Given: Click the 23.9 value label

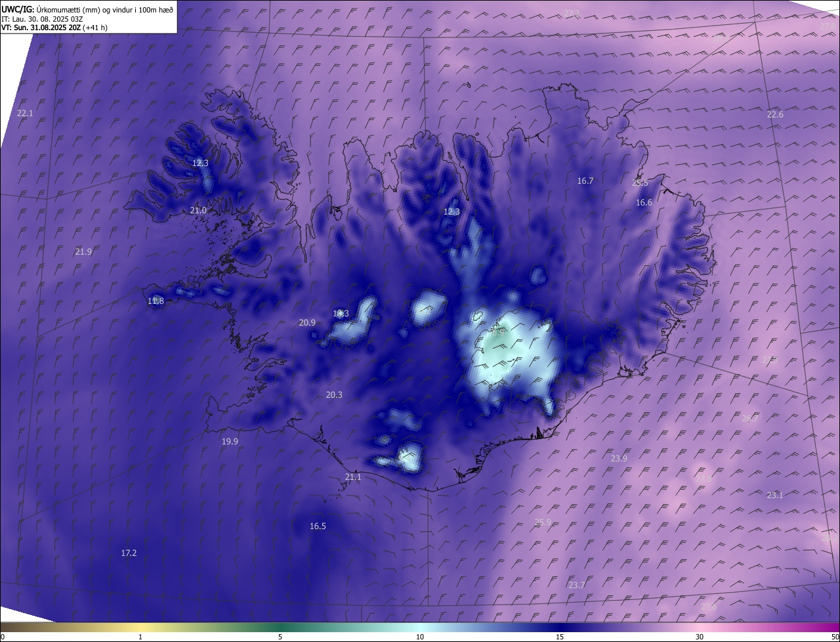Looking at the screenshot, I should tap(619, 458).
